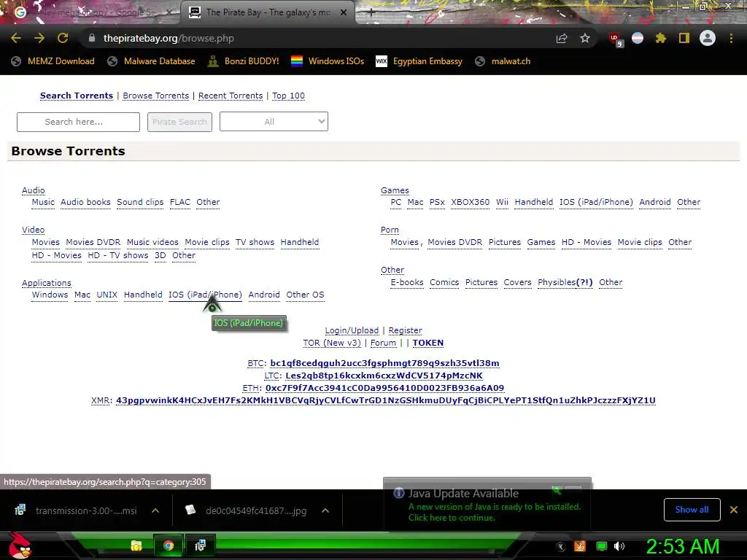
Task: Open the Chrome profile avatar
Action: 708,38
